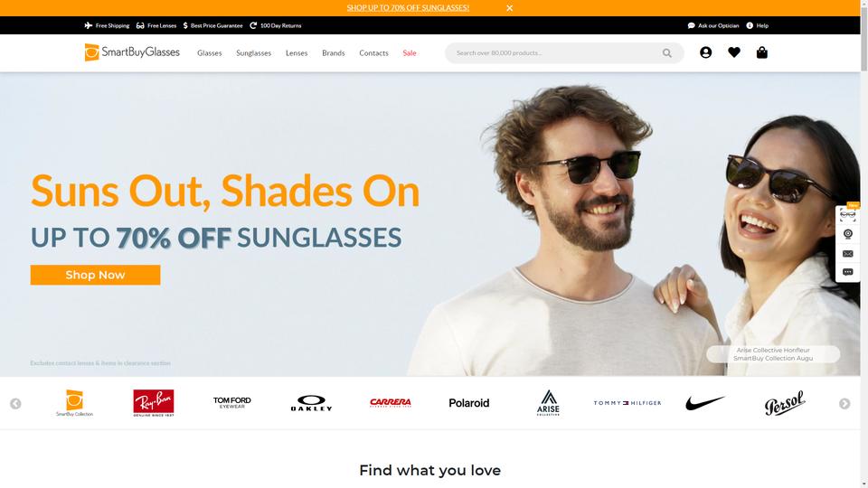Open the glasses scan tool in side panel
The width and height of the screenshot is (868, 488).
pyautogui.click(x=847, y=215)
